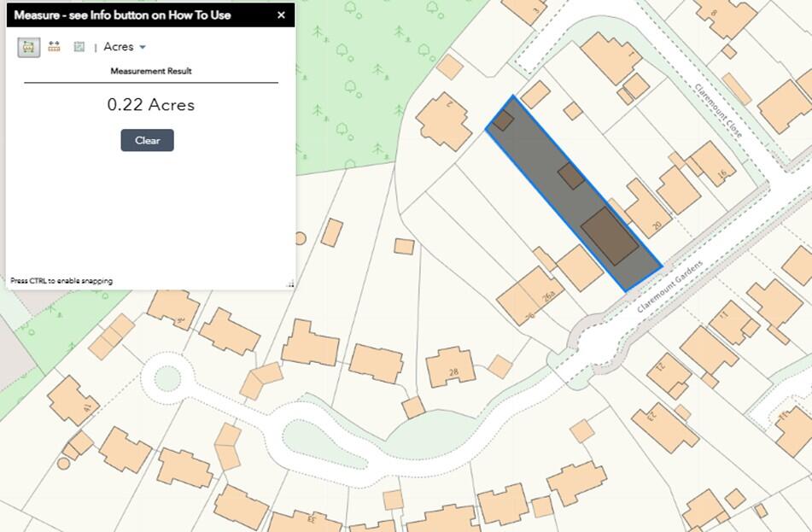The width and height of the screenshot is (812, 532).
Task: Select the building numbered 28
Action: click(x=452, y=366)
